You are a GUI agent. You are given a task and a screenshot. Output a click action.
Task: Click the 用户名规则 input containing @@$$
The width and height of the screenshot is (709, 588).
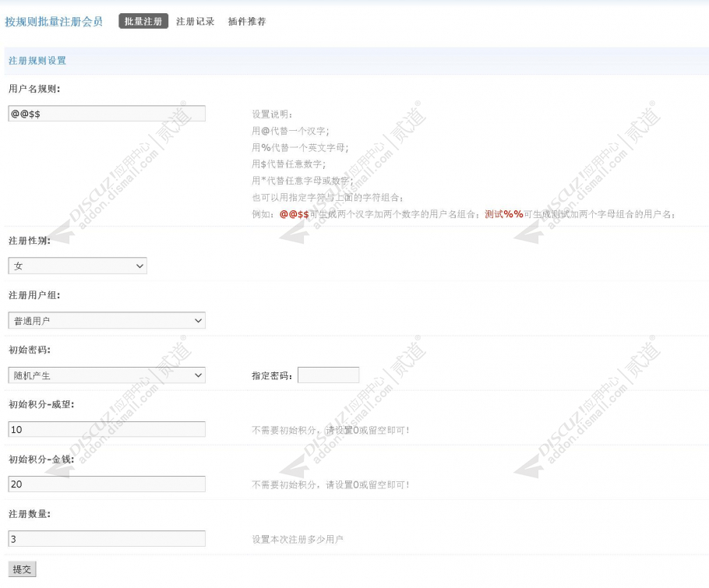[107, 113]
